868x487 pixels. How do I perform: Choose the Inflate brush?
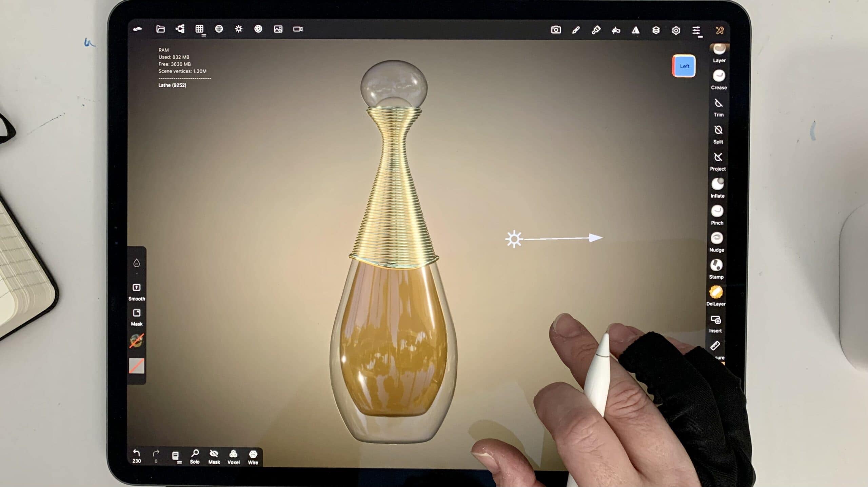[717, 185]
